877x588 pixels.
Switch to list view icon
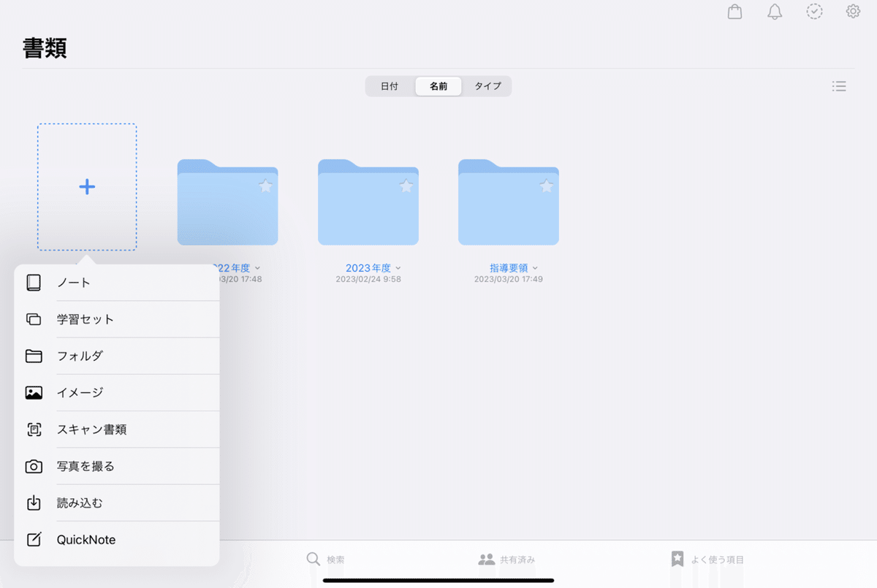coord(839,86)
